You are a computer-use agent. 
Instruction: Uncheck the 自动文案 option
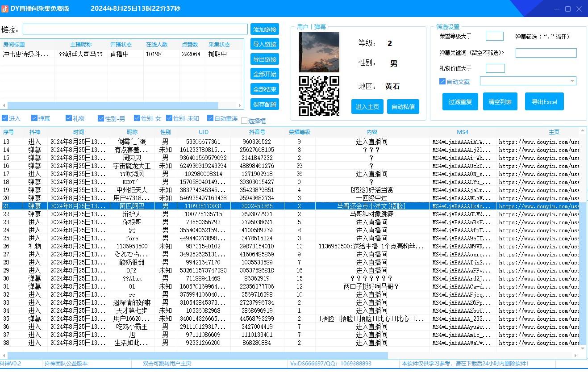click(x=442, y=81)
